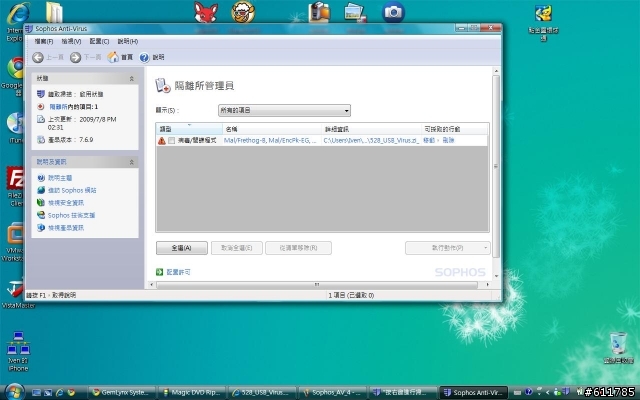The width and height of the screenshot is (640, 400).
Task: Click the green arrow icon next to 配置許可
Action: click(160, 272)
